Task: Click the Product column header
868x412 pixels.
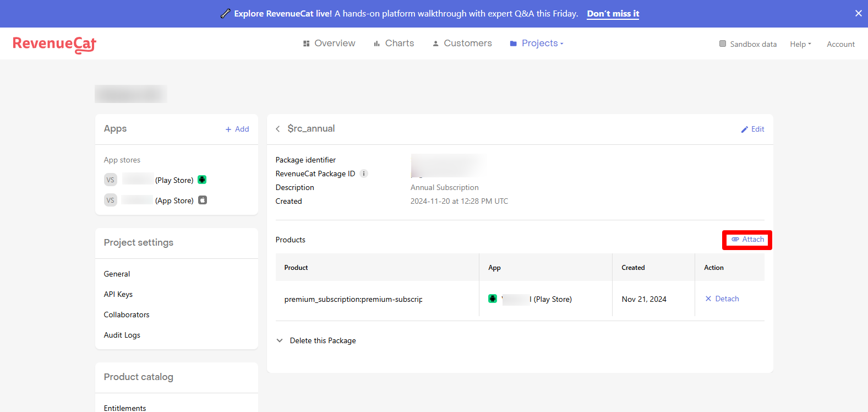Action: click(296, 268)
